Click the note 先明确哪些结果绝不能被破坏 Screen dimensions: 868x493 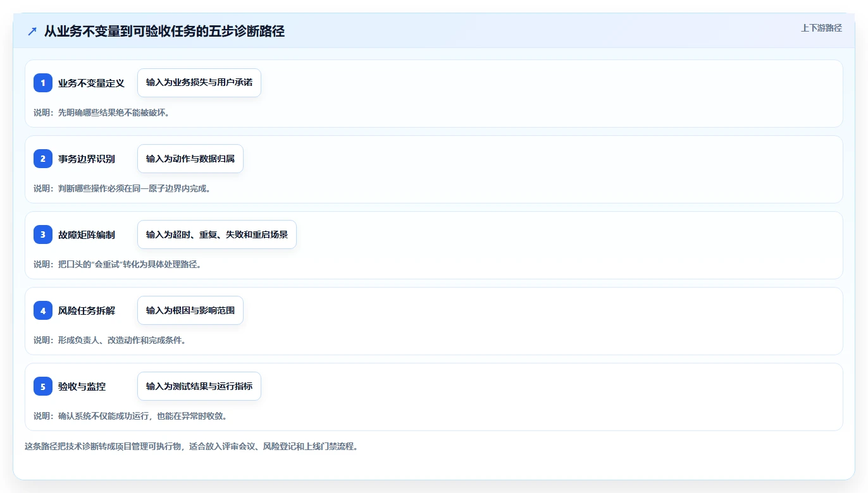point(102,113)
